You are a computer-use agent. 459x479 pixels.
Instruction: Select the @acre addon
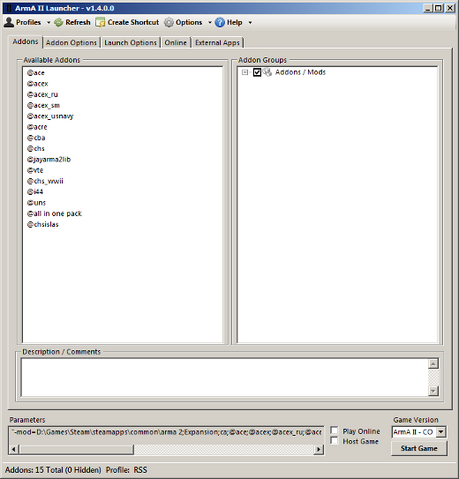point(37,127)
